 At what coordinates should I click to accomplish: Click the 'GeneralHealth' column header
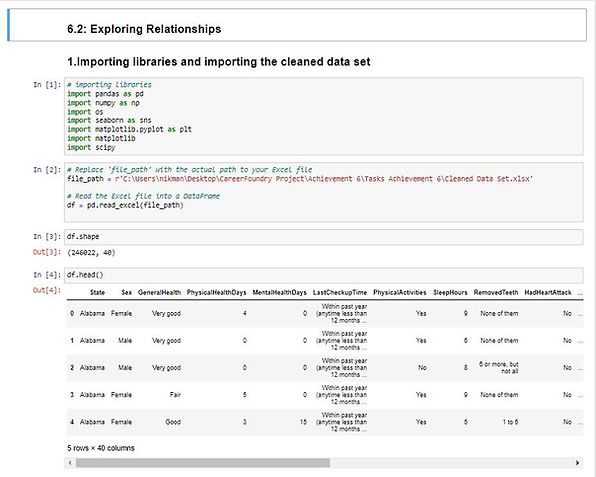(x=159, y=292)
